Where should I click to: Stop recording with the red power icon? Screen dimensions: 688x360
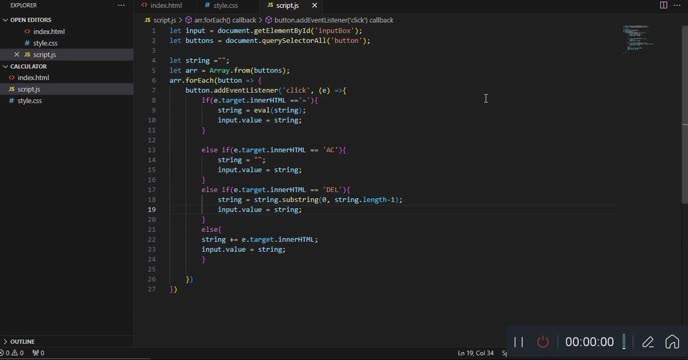(x=543, y=342)
